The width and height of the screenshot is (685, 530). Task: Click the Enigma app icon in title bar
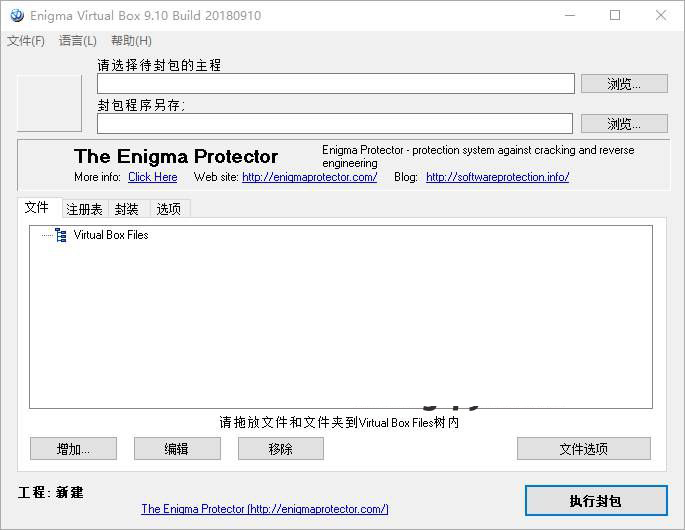[x=16, y=15]
